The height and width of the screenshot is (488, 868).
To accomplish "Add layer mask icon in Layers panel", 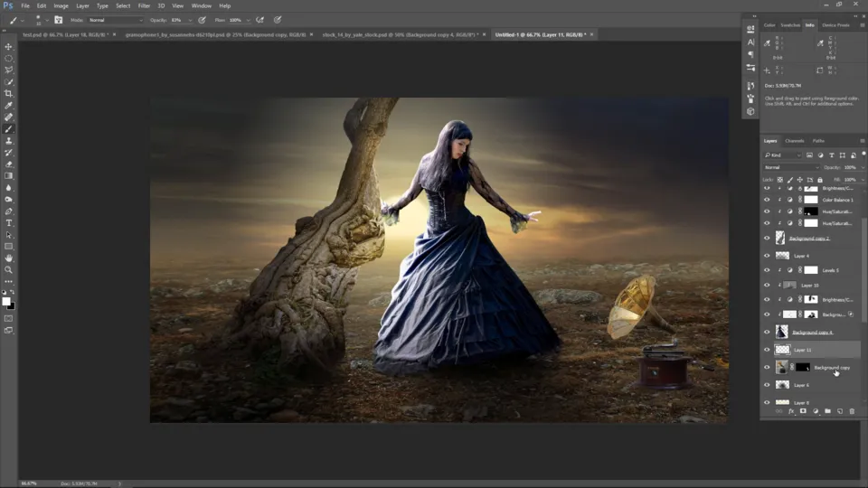I will [x=803, y=411].
